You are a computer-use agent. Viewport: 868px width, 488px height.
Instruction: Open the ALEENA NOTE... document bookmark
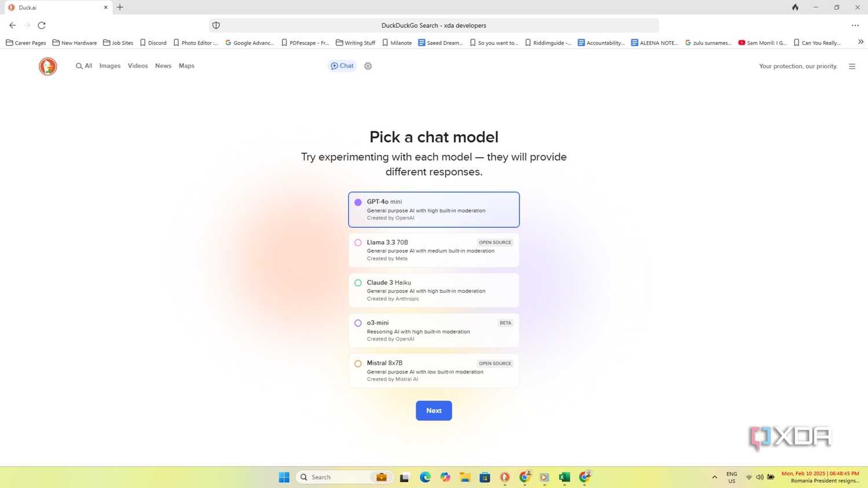click(x=654, y=43)
